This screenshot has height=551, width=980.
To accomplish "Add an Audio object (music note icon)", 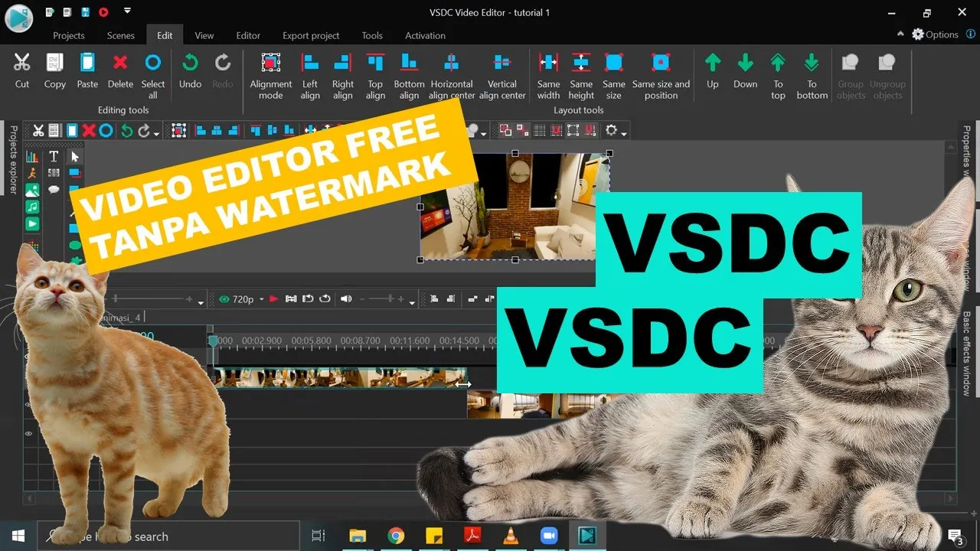I will click(32, 207).
